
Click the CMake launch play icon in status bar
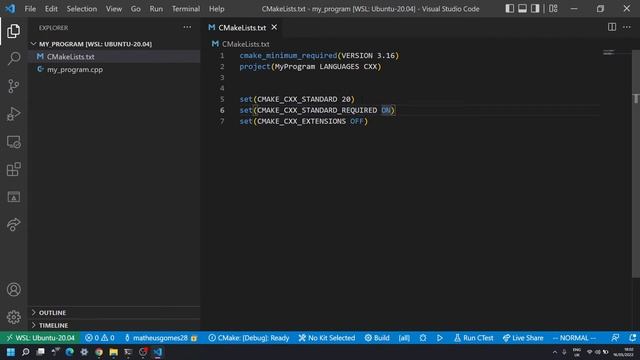coord(440,338)
